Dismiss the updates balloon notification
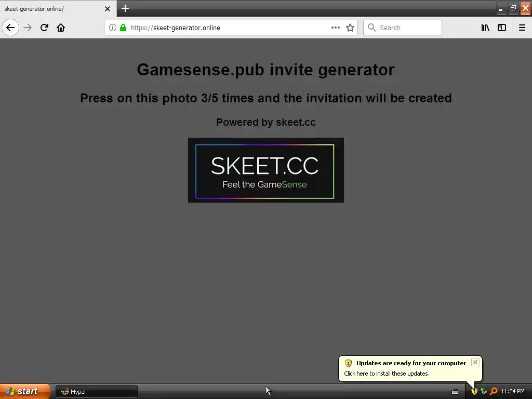This screenshot has width=532, height=399. click(x=475, y=362)
